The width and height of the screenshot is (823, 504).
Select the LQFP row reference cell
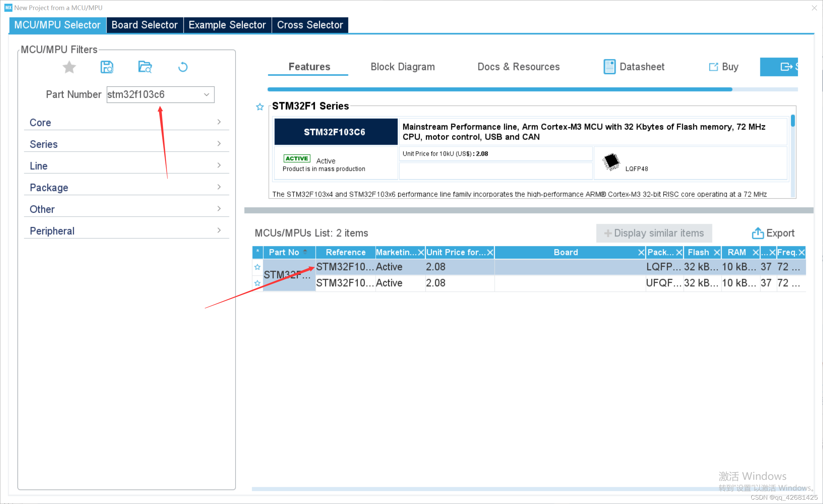[345, 267]
